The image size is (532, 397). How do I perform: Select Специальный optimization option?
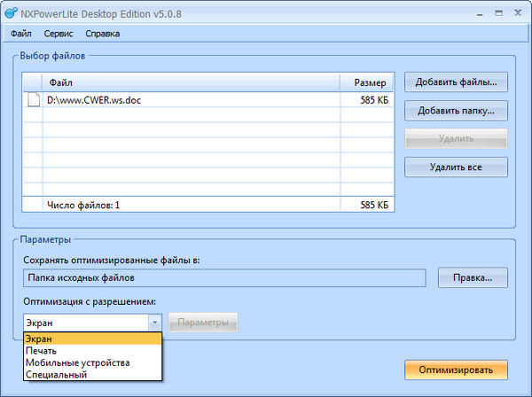point(93,375)
